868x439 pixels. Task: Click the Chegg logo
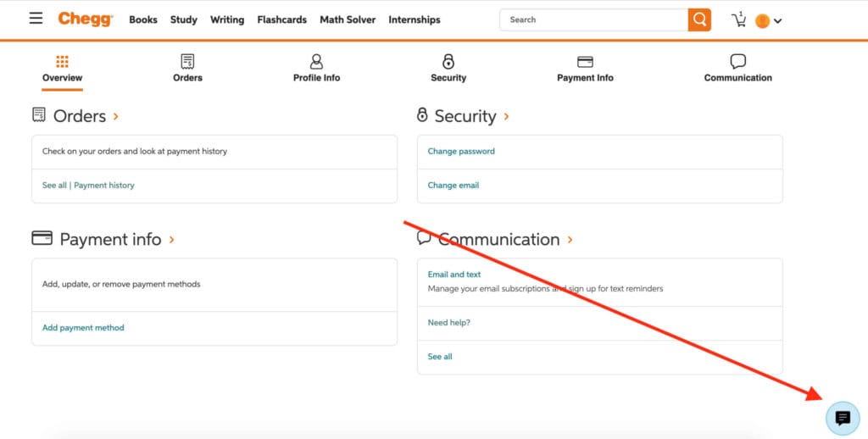point(86,19)
